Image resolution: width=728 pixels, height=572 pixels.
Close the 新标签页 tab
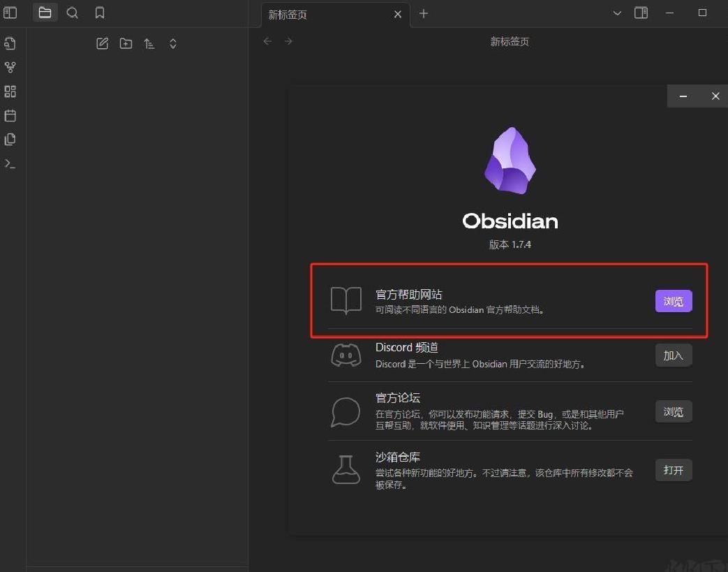398,15
